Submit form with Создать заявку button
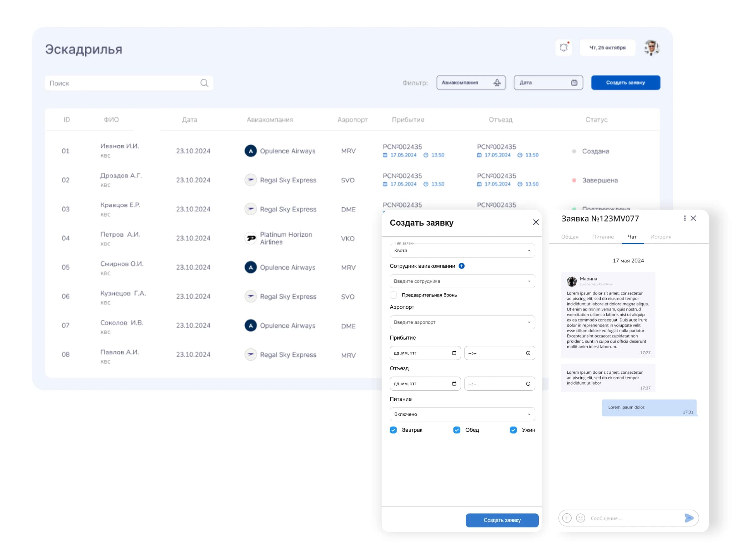 tap(502, 520)
